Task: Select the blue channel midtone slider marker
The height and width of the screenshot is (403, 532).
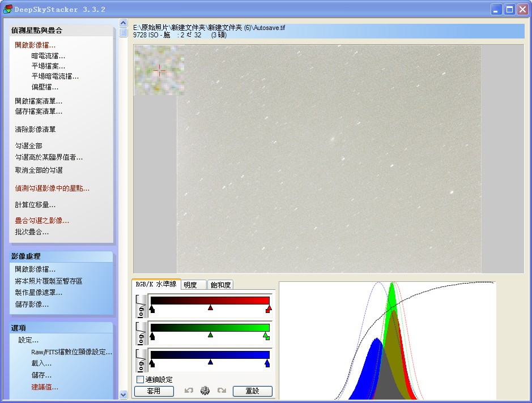Action: click(210, 362)
